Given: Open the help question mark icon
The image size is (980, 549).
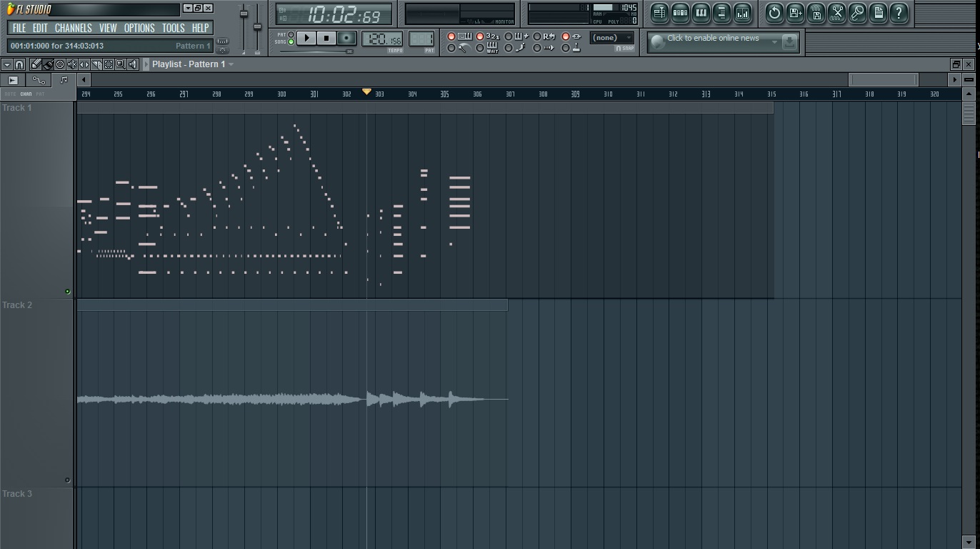Looking at the screenshot, I should (899, 13).
